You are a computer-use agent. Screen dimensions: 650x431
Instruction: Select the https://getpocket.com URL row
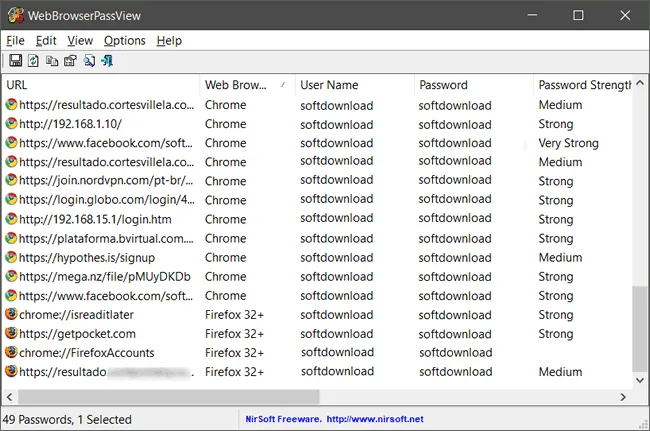(78, 334)
